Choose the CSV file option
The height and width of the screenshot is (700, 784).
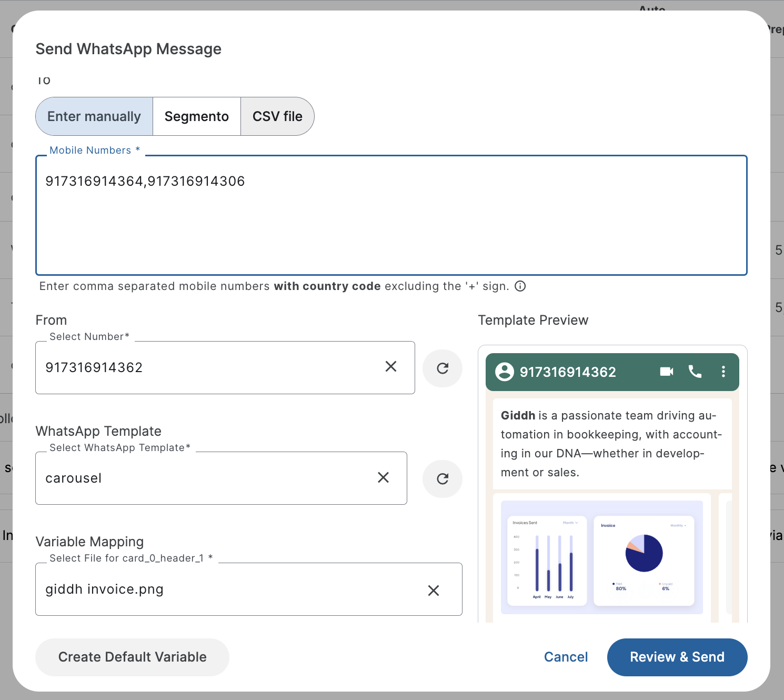click(277, 116)
